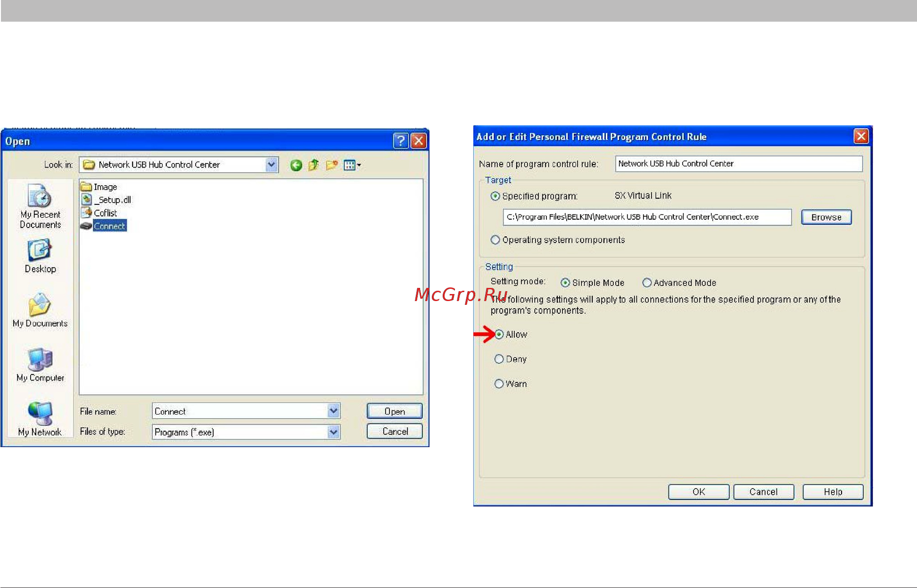Open My Documents in places bar
This screenshot has height=588, width=917.
[40, 310]
